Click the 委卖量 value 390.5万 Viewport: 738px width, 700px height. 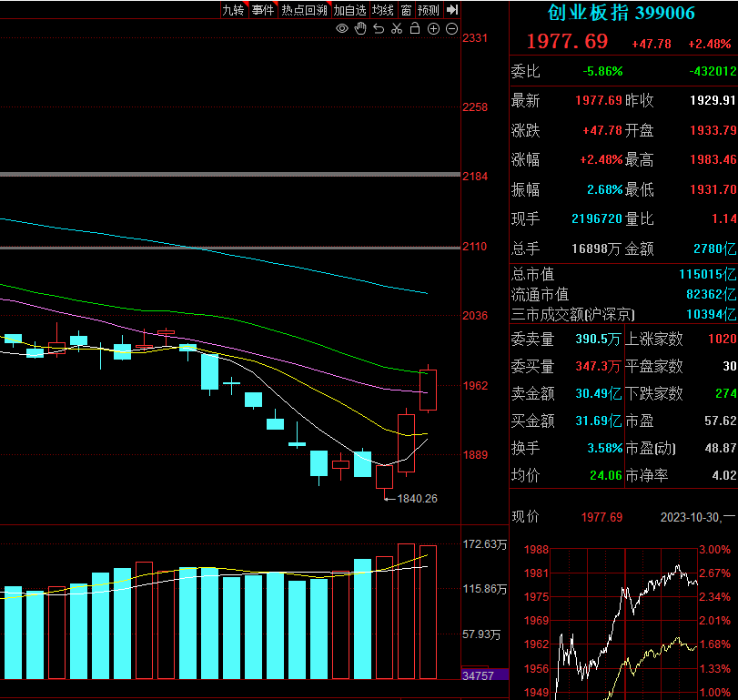(x=598, y=340)
